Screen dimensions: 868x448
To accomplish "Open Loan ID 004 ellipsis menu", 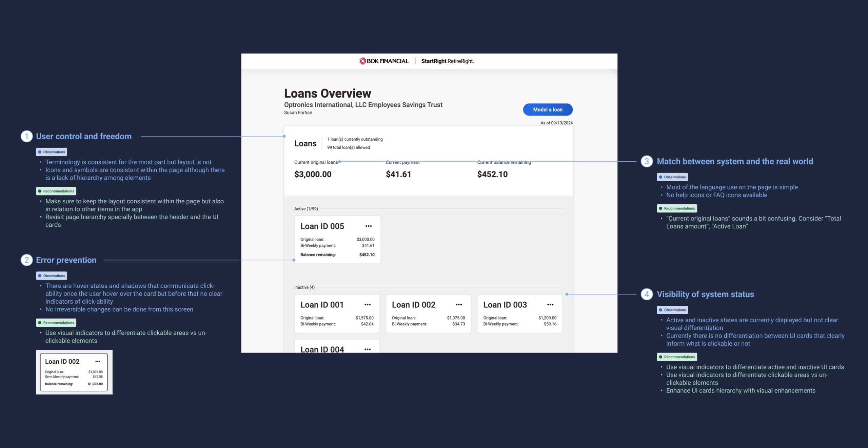I will click(367, 349).
